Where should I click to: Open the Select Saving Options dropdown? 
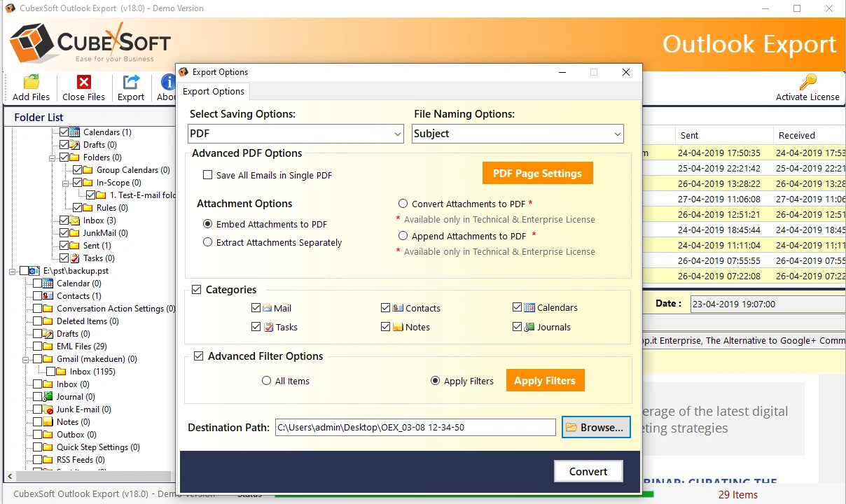click(296, 134)
